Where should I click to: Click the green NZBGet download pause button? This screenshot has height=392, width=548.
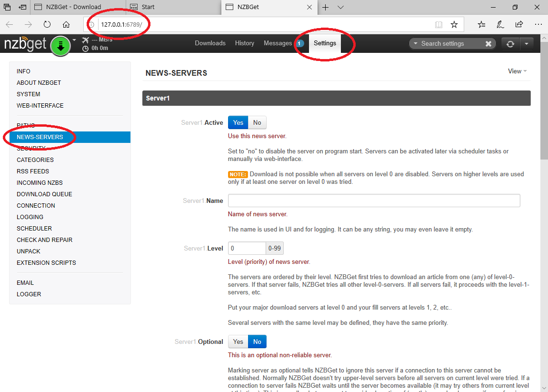tap(60, 46)
